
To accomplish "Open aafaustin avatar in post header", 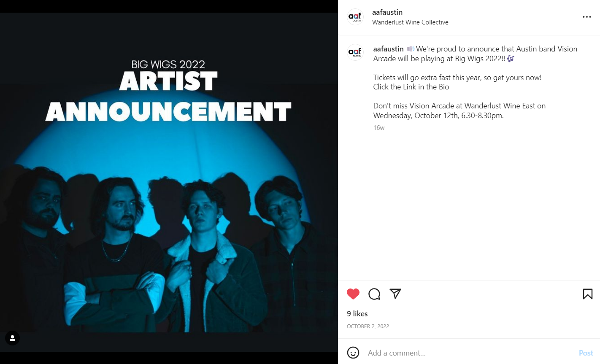I will click(x=355, y=17).
